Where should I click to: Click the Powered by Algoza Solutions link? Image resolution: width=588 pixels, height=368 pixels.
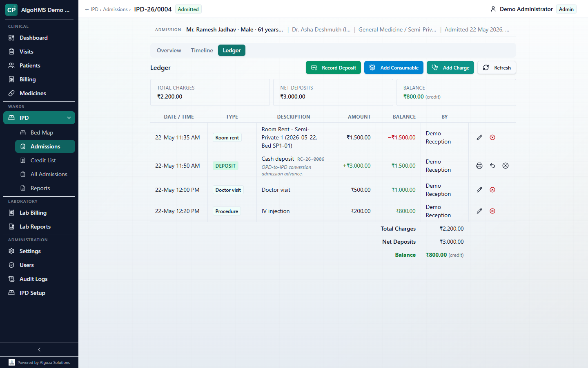pyautogui.click(x=39, y=362)
